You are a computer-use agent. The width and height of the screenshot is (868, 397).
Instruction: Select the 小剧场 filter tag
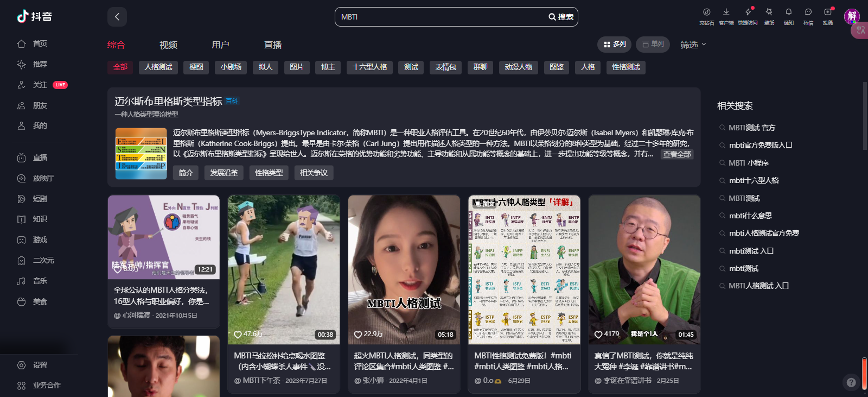pyautogui.click(x=231, y=67)
